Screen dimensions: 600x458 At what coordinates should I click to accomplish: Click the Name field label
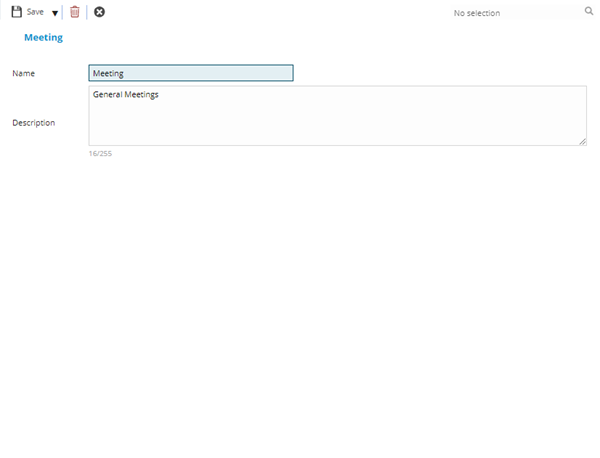point(23,73)
